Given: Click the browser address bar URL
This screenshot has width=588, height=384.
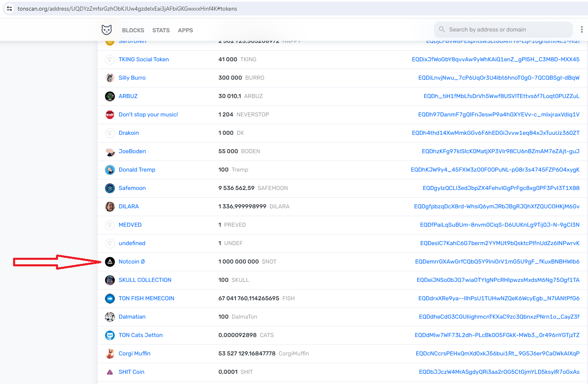Looking at the screenshot, I should pyautogui.click(x=127, y=9).
